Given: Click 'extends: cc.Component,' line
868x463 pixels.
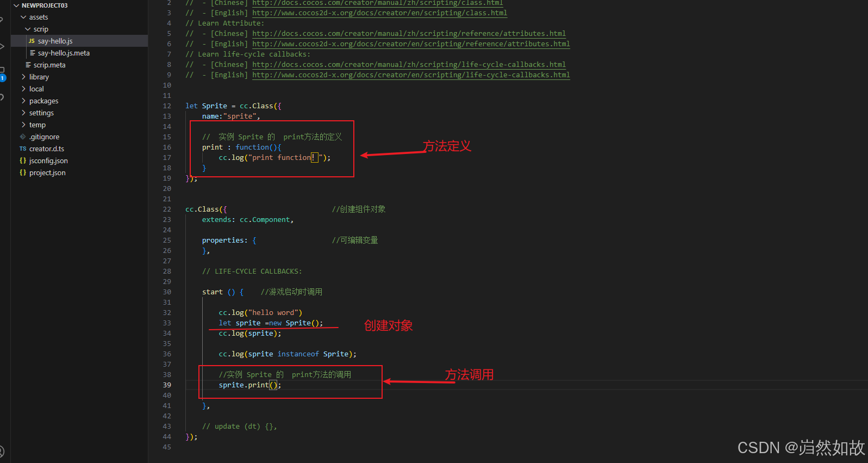Looking at the screenshot, I should [248, 220].
